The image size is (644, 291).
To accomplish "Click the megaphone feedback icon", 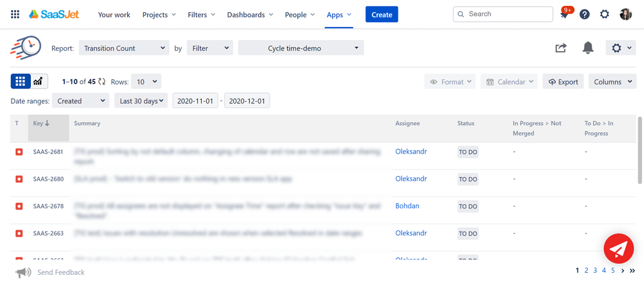I will coord(23,272).
